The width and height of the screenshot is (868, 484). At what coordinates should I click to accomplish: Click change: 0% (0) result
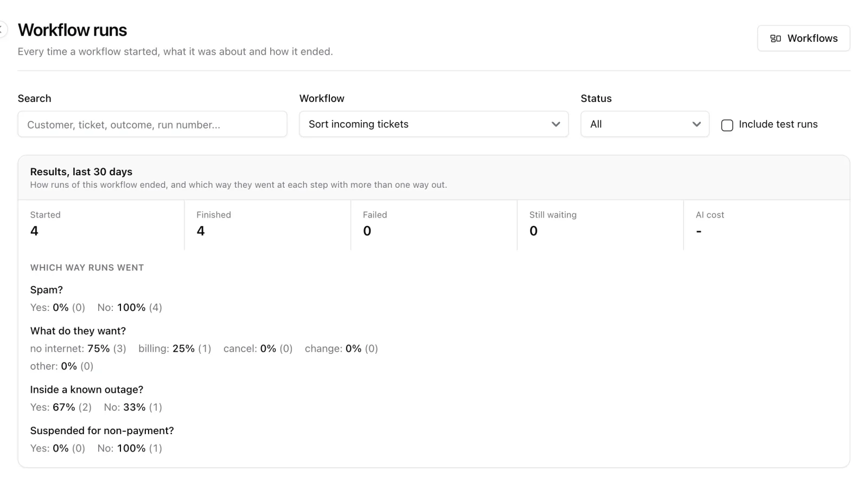click(x=341, y=349)
